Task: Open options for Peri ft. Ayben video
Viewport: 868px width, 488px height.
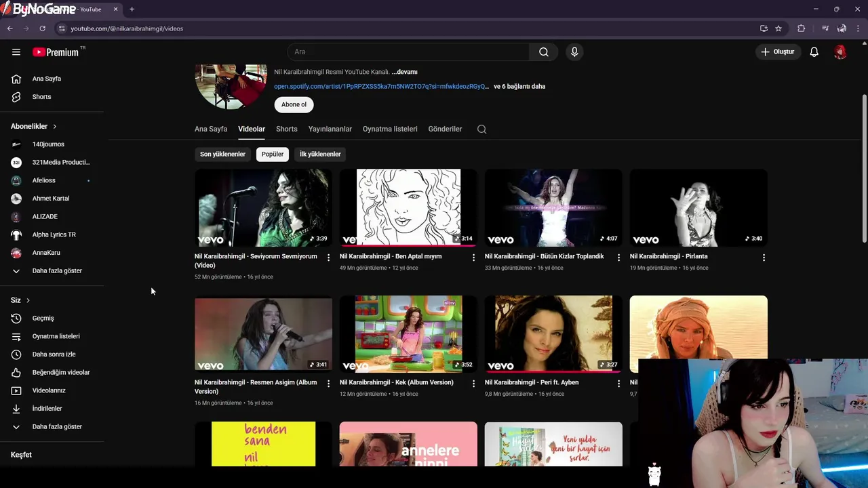Action: point(618,384)
